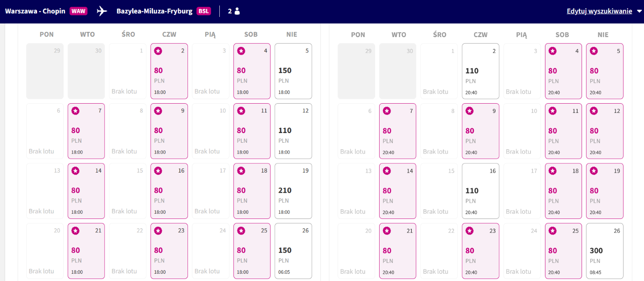Select outbound flight on day 19 for 210 PLN
The width and height of the screenshot is (644, 281).
[293, 191]
